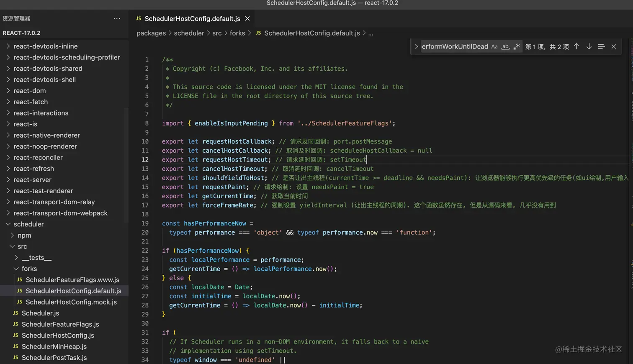The image size is (633, 364).
Task: Click JS icon beside SchedulerMinHeap.js
Action: coord(15,346)
